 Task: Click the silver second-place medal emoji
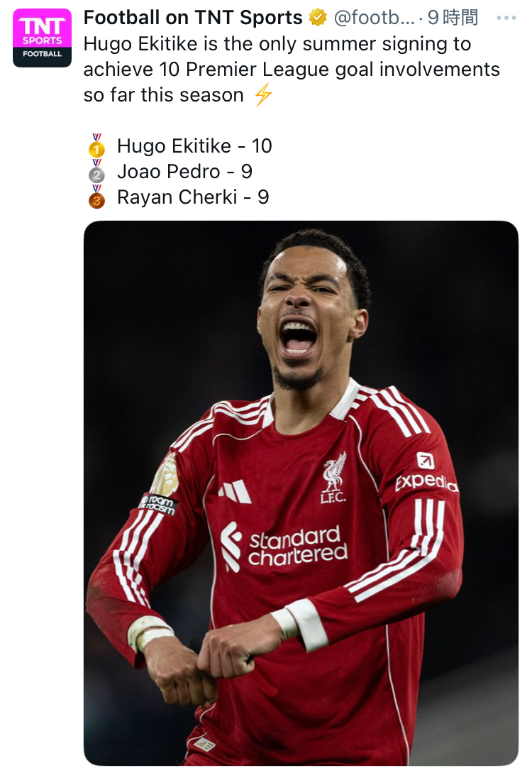[96, 172]
